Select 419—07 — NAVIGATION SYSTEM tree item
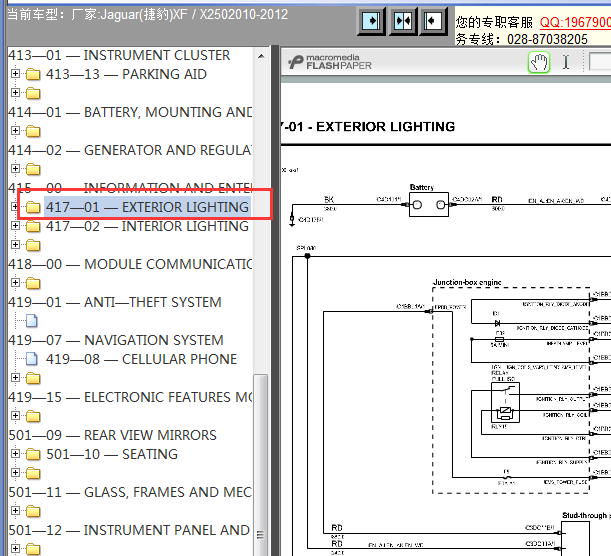611x556 pixels. point(116,340)
